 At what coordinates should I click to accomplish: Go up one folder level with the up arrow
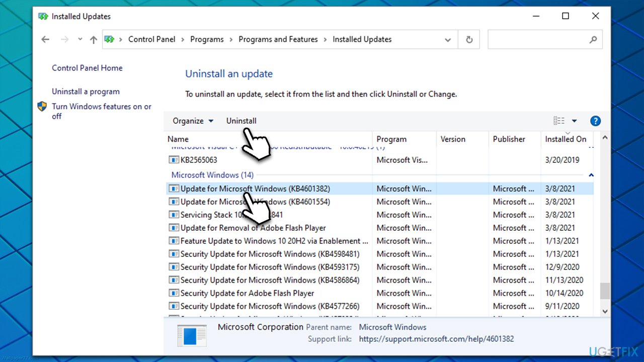click(x=94, y=39)
